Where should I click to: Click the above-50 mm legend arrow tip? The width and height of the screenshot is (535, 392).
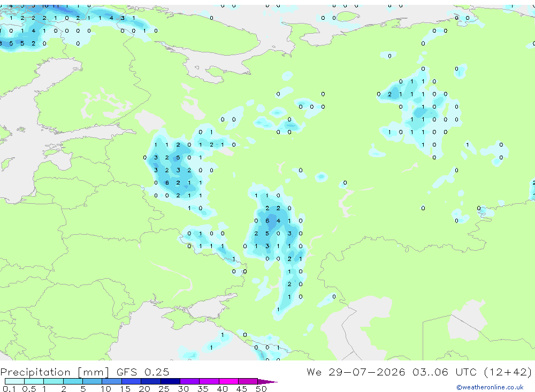point(267,381)
